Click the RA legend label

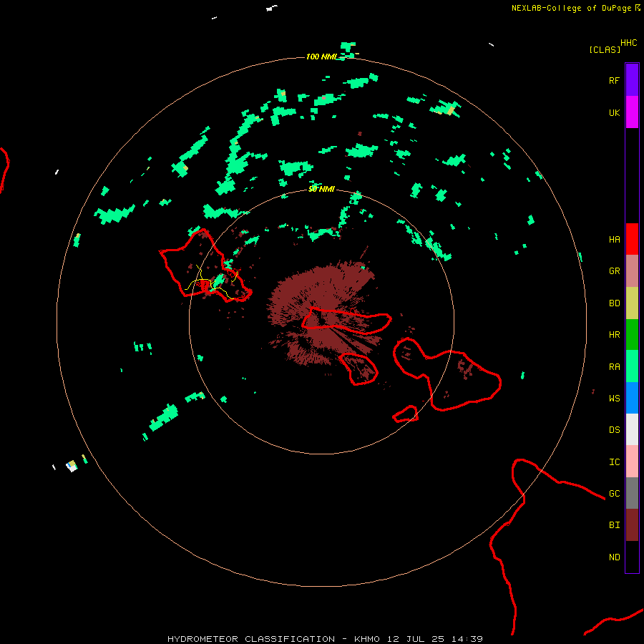[x=614, y=367]
